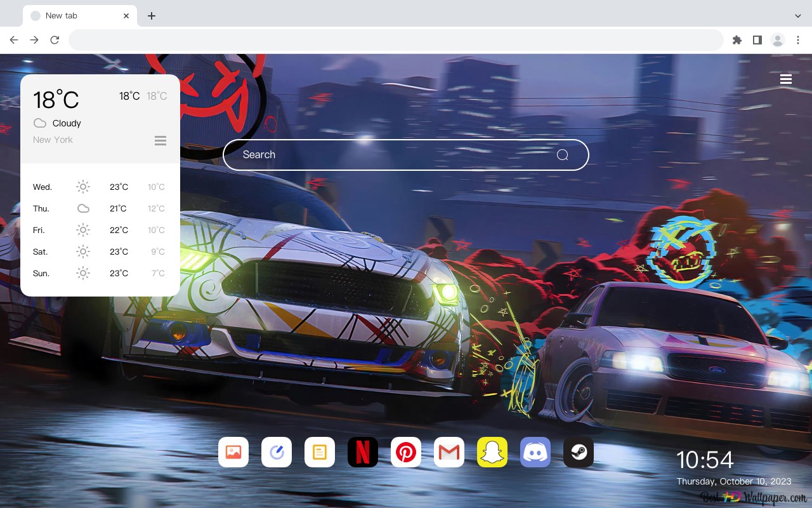This screenshot has height=508, width=812.
Task: Select the Thu. forecast row label
Action: (x=41, y=209)
